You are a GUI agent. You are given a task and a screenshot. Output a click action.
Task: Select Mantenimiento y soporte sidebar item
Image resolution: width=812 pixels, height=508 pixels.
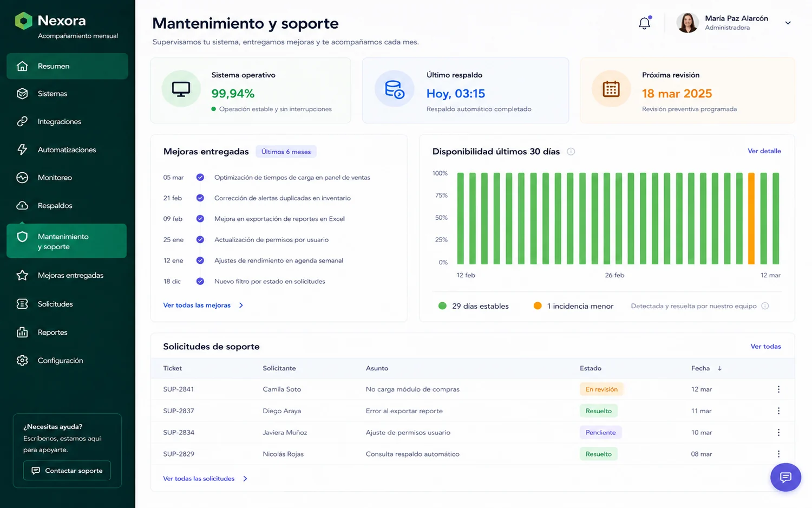pyautogui.click(x=67, y=241)
